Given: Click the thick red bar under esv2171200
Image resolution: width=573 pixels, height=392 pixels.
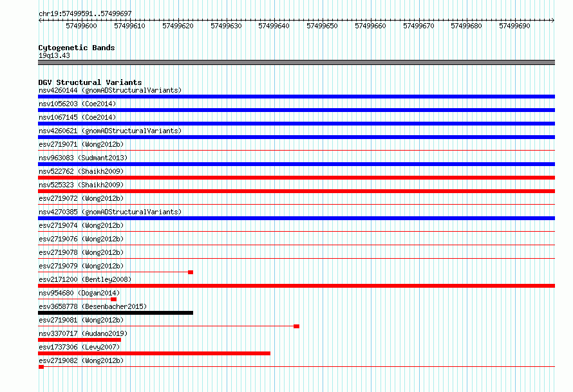Looking at the screenshot, I should click(x=296, y=286).
